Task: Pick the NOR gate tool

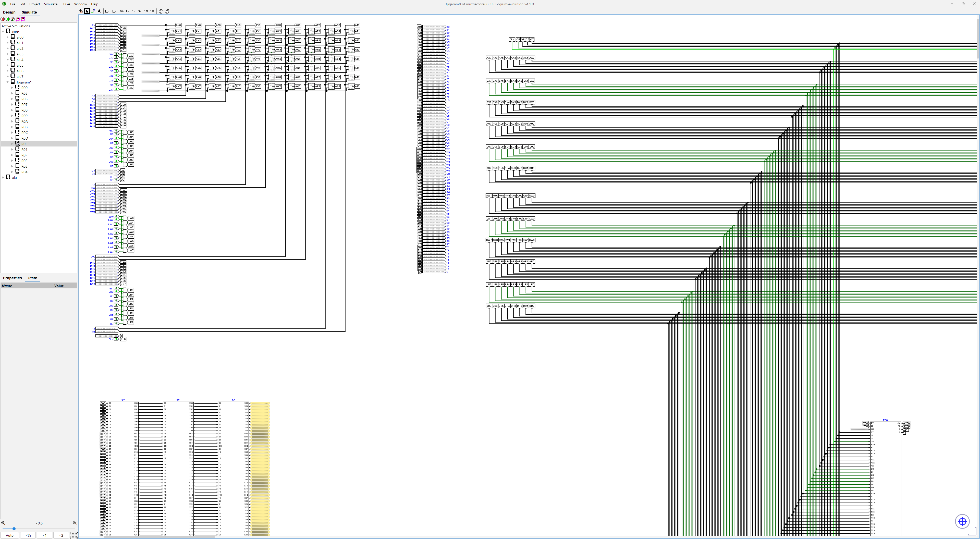Action: click(x=153, y=11)
